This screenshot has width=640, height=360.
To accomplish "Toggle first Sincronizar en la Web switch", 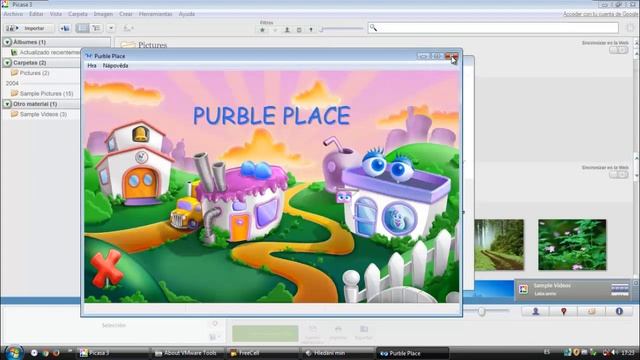I will point(618,50).
